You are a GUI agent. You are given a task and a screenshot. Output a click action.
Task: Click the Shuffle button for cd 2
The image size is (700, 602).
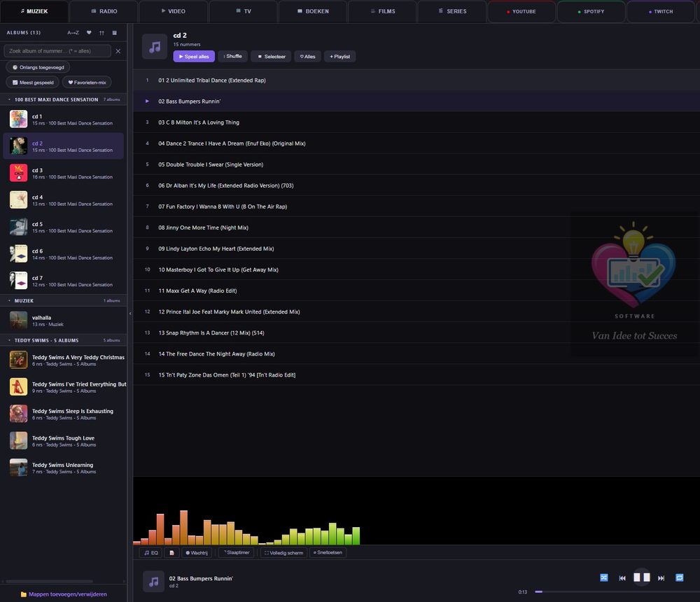pos(232,56)
